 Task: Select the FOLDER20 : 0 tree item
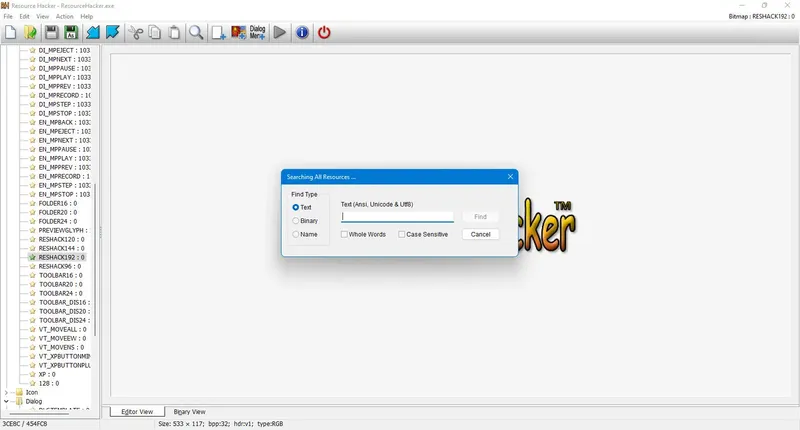(58, 213)
